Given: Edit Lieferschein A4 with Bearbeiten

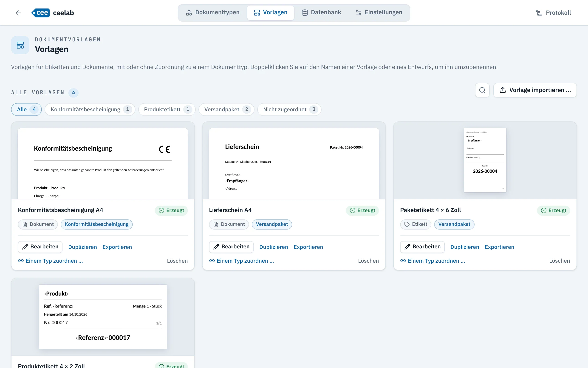Looking at the screenshot, I should click(x=231, y=247).
